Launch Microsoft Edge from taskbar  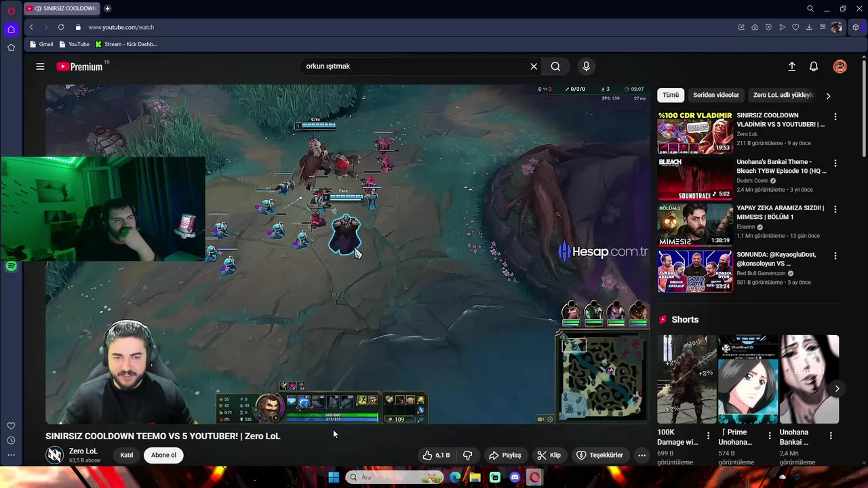pyautogui.click(x=455, y=477)
